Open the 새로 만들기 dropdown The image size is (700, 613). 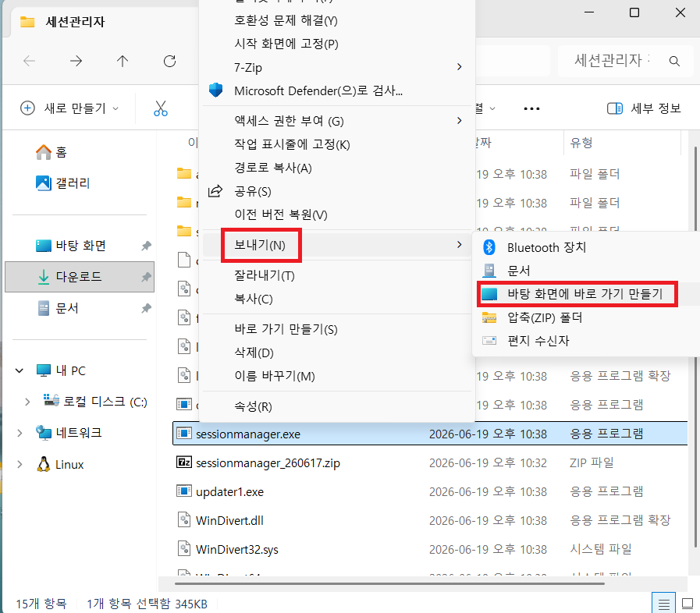click(x=69, y=108)
